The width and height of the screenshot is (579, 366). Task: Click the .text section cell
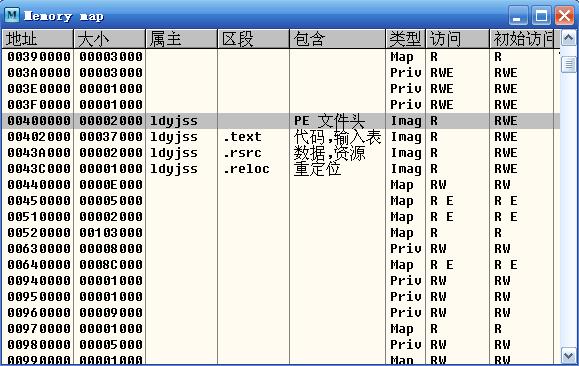(x=242, y=137)
